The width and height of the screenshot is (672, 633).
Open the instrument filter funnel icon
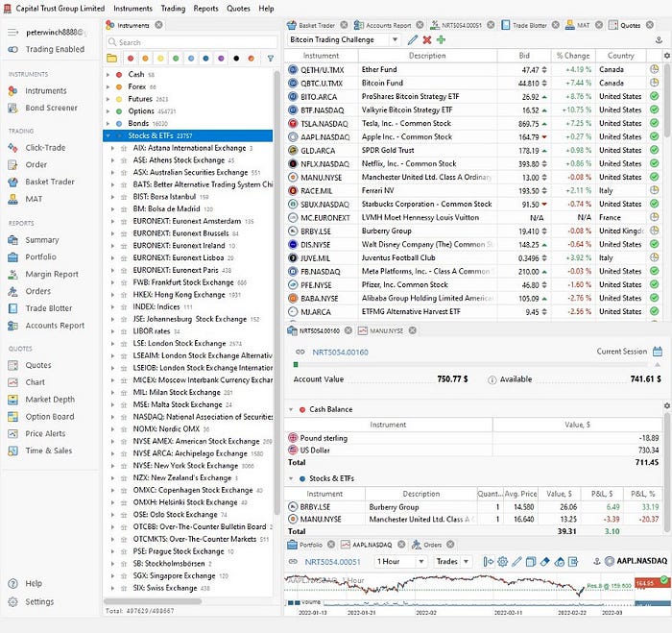coord(271,59)
